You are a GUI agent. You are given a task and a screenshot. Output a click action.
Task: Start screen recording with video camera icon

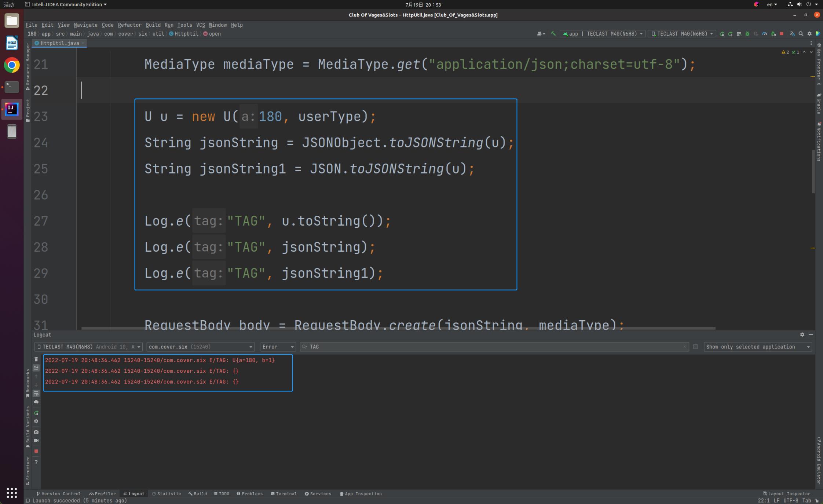[x=36, y=440]
